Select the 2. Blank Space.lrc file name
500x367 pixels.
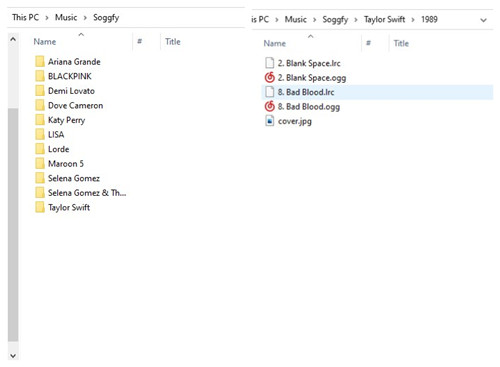coord(309,63)
